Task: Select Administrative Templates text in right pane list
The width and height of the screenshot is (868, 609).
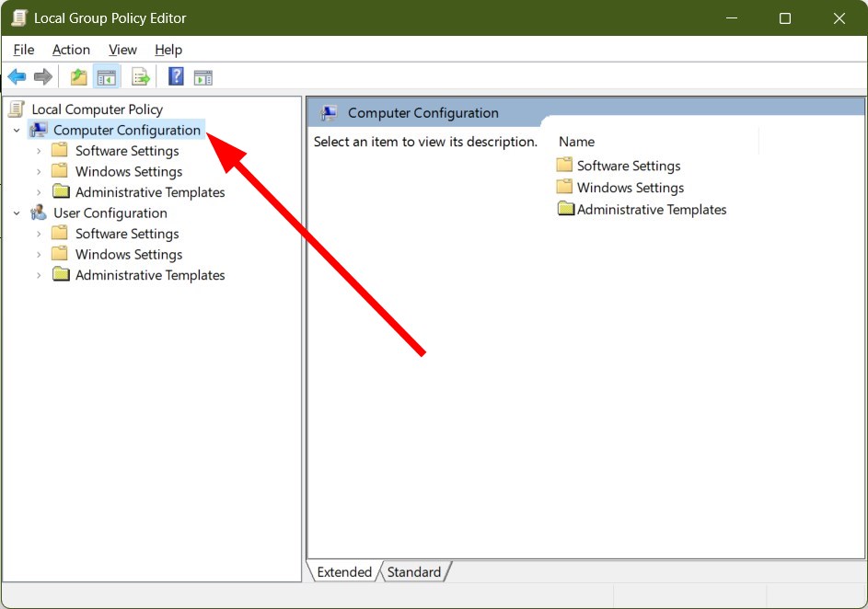Action: pos(652,210)
